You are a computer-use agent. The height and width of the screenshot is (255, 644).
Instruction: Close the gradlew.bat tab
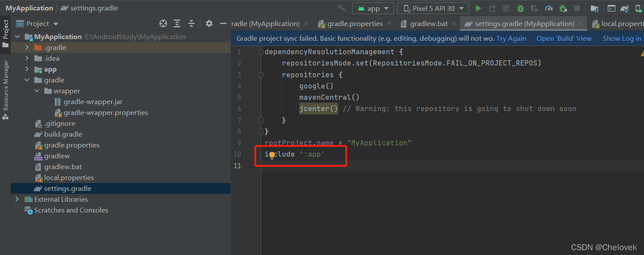coord(454,23)
